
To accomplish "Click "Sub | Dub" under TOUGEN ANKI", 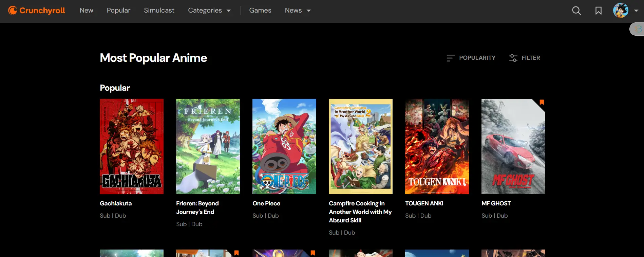I will (x=418, y=216).
